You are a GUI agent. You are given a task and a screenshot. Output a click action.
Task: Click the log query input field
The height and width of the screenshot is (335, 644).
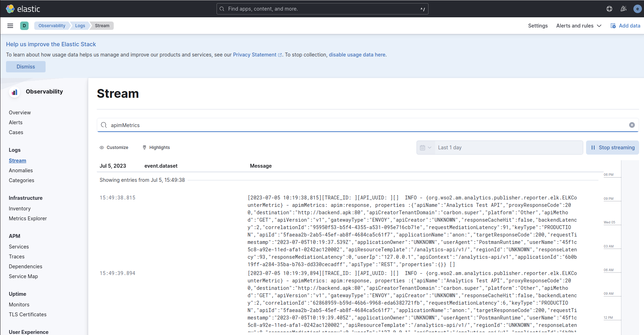tap(368, 125)
